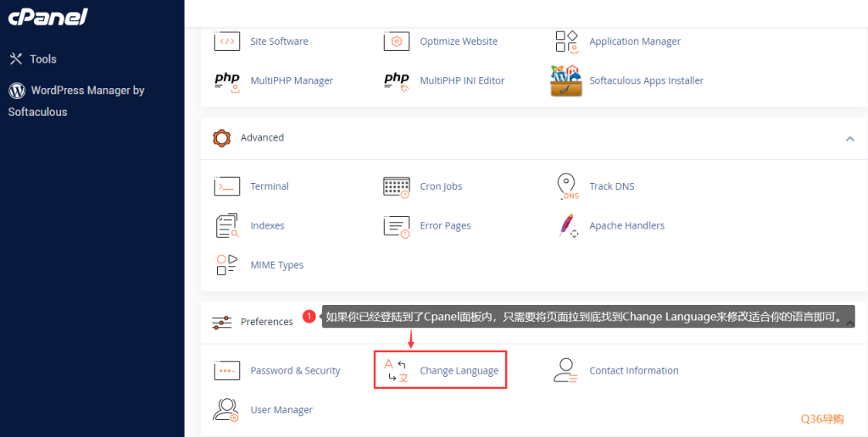
Task: Click the WordPress logo icon in sidebar
Action: (17, 91)
